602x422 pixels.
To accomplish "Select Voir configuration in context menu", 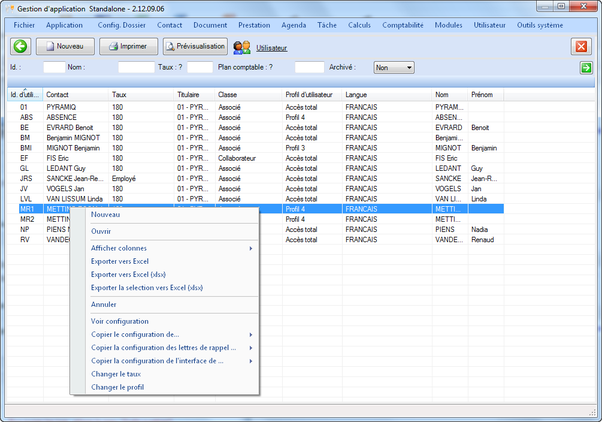I will click(120, 321).
